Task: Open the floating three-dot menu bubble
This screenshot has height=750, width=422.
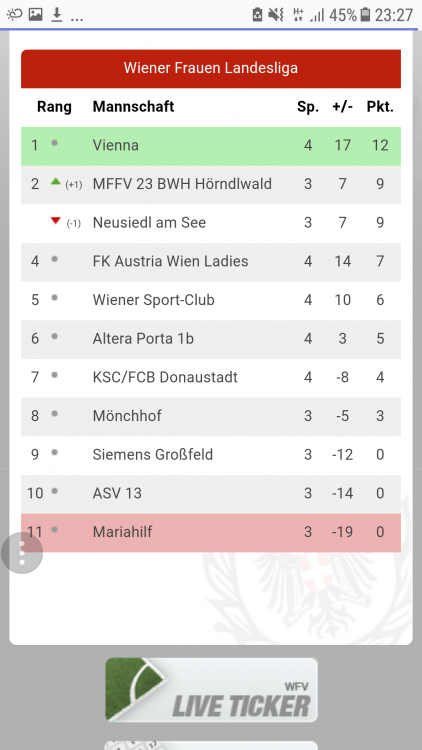Action: pyautogui.click(x=22, y=553)
